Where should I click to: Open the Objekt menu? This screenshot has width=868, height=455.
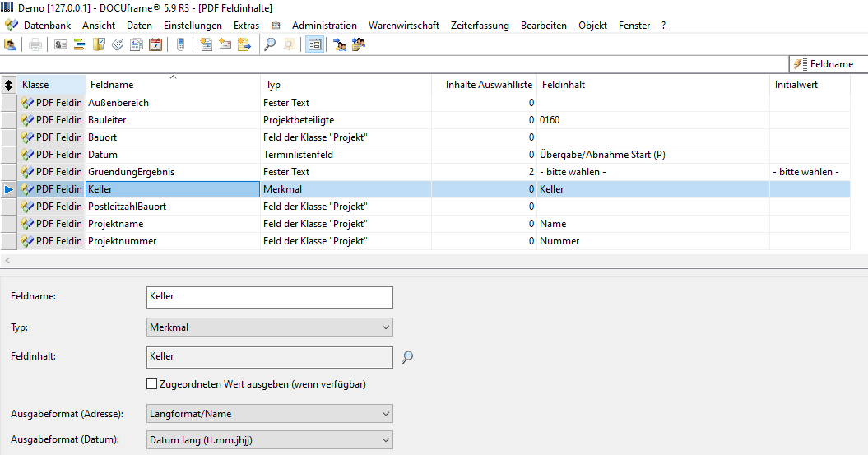pos(593,26)
